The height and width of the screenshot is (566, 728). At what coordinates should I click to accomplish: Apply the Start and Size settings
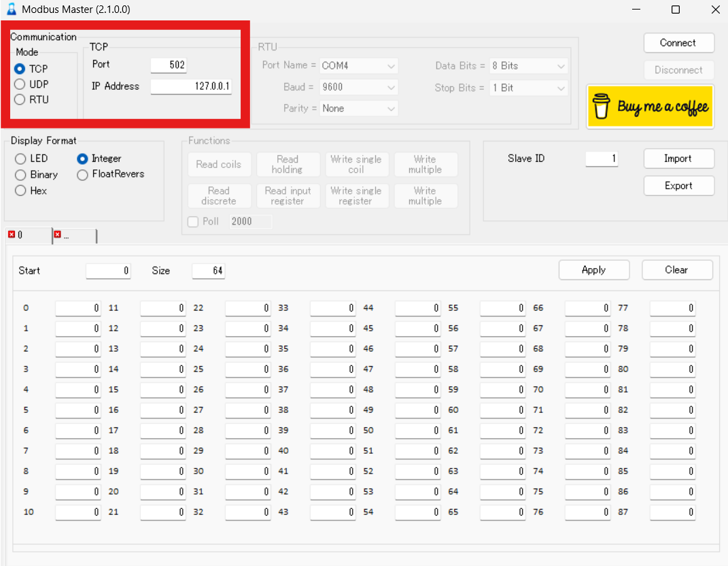click(593, 270)
